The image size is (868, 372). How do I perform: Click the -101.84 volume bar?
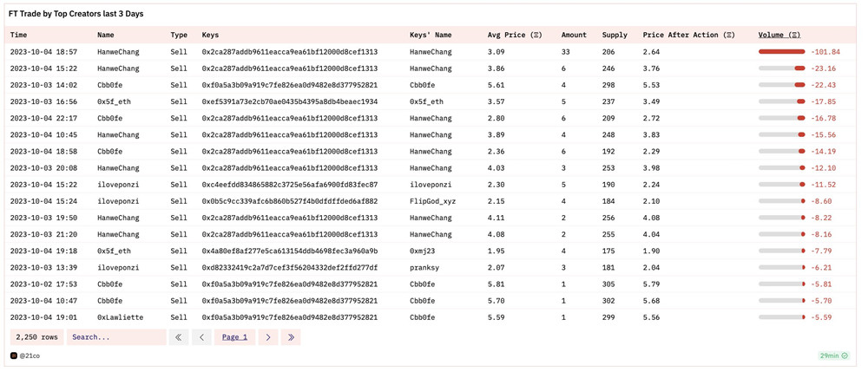click(781, 52)
